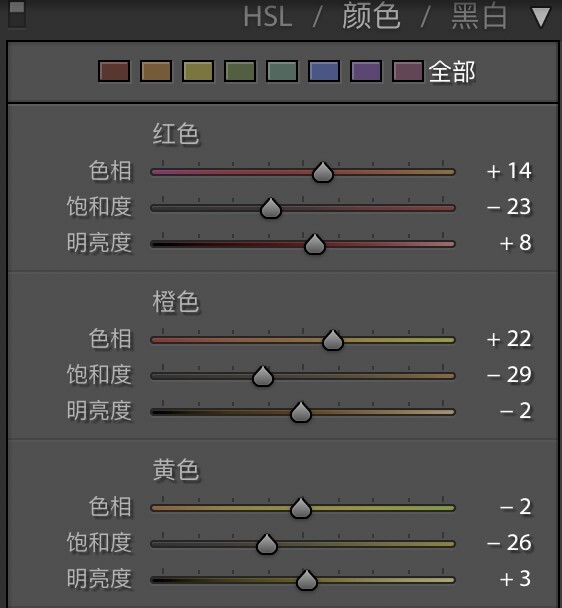The height and width of the screenshot is (608, 562).
Task: Switch to the 颜色 tab
Action: coord(371,16)
